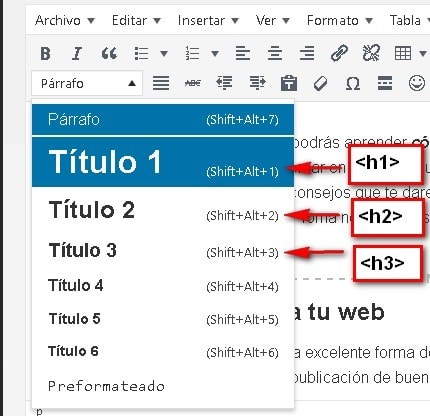Image resolution: width=430 pixels, height=416 pixels.
Task: Open the emoticons smiley icon
Action: pyautogui.click(x=417, y=83)
